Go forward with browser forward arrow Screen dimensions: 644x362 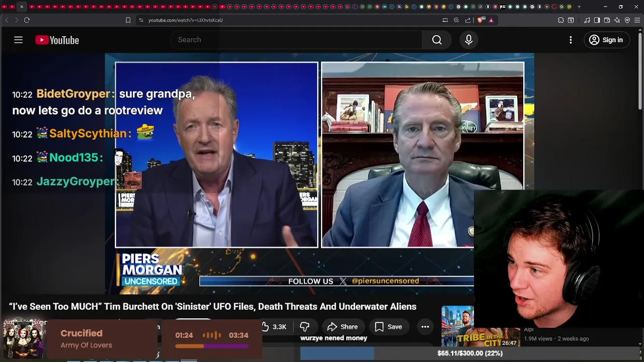click(16, 20)
